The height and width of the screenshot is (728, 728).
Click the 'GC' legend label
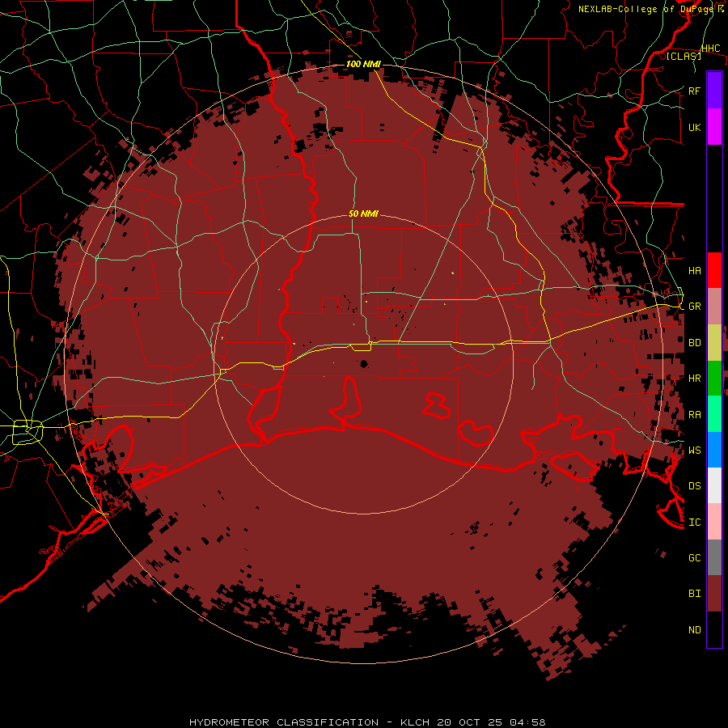[695, 558]
